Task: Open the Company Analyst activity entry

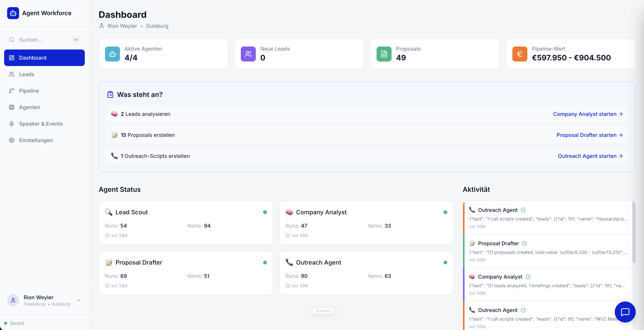Action: pyautogui.click(x=548, y=284)
